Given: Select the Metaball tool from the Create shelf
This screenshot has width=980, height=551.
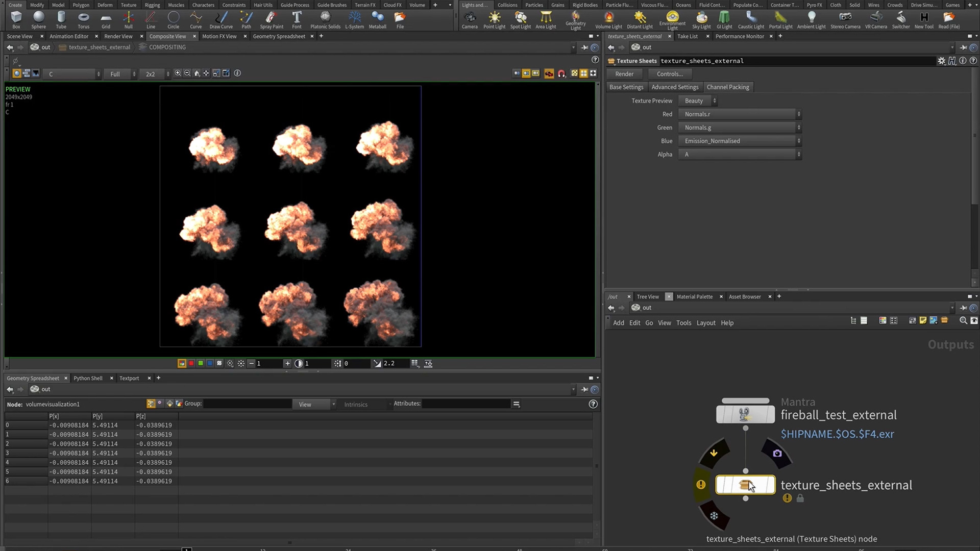Looking at the screenshot, I should click(378, 19).
